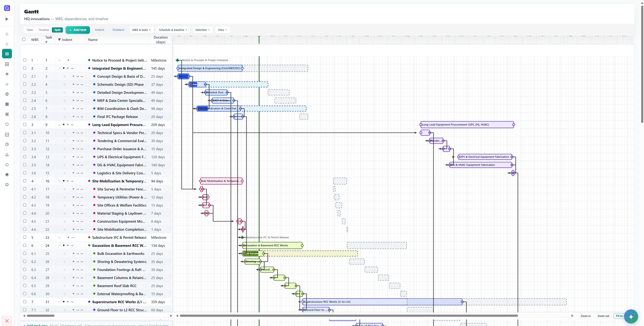
Task: Open the concentric circles sidebar icon
Action: [x=7, y=94]
